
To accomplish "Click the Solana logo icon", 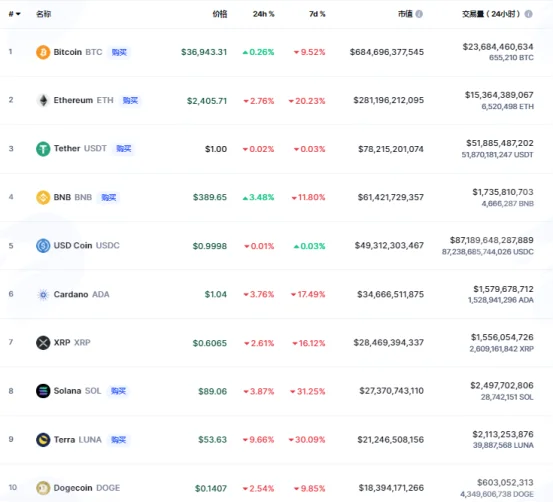I will tap(43, 391).
